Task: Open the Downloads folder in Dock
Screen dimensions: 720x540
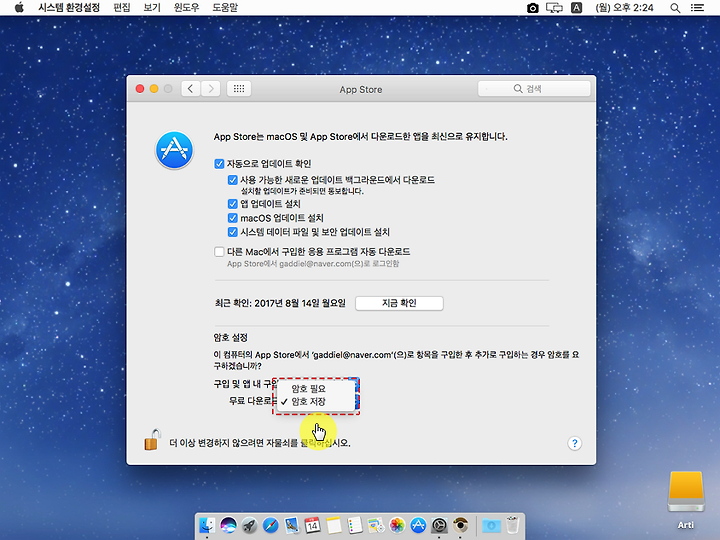Action: pos(491,525)
